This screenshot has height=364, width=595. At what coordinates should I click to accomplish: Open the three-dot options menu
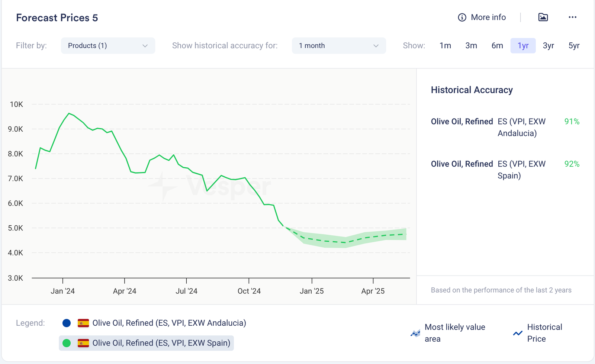pyautogui.click(x=572, y=17)
